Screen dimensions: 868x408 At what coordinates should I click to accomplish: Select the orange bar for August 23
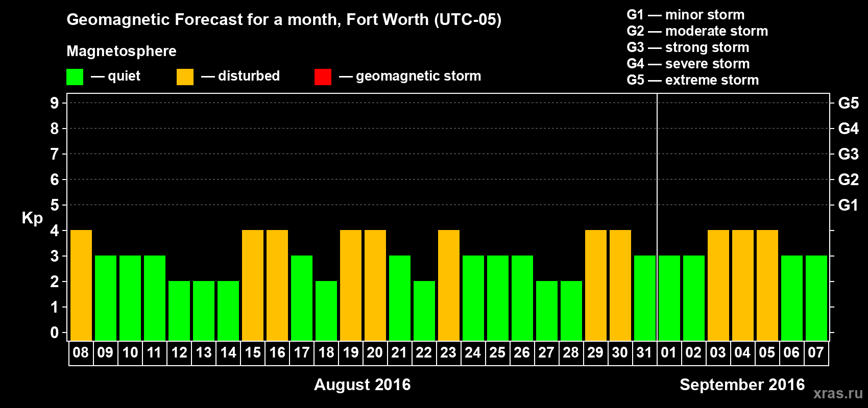pyautogui.click(x=449, y=285)
